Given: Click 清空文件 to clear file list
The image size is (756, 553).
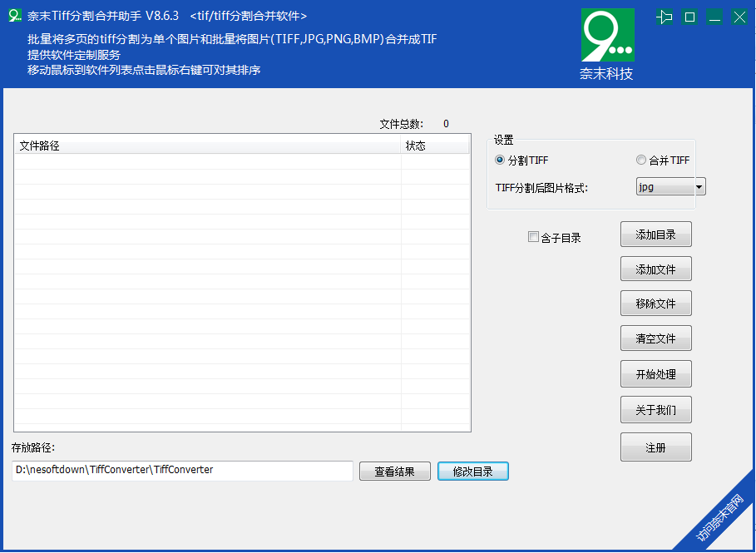Looking at the screenshot, I should click(x=655, y=338).
